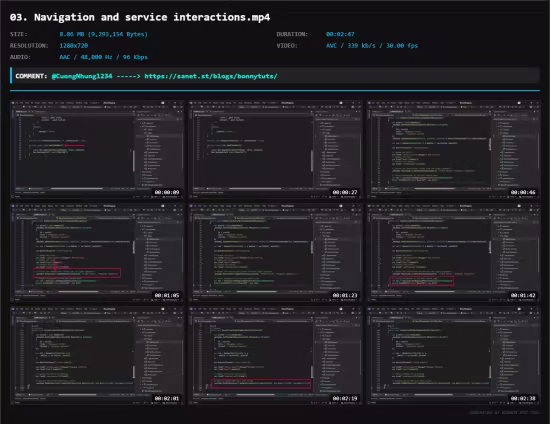The height and width of the screenshot is (424, 550).
Task: Click the VIDEO label
Action: pos(287,46)
